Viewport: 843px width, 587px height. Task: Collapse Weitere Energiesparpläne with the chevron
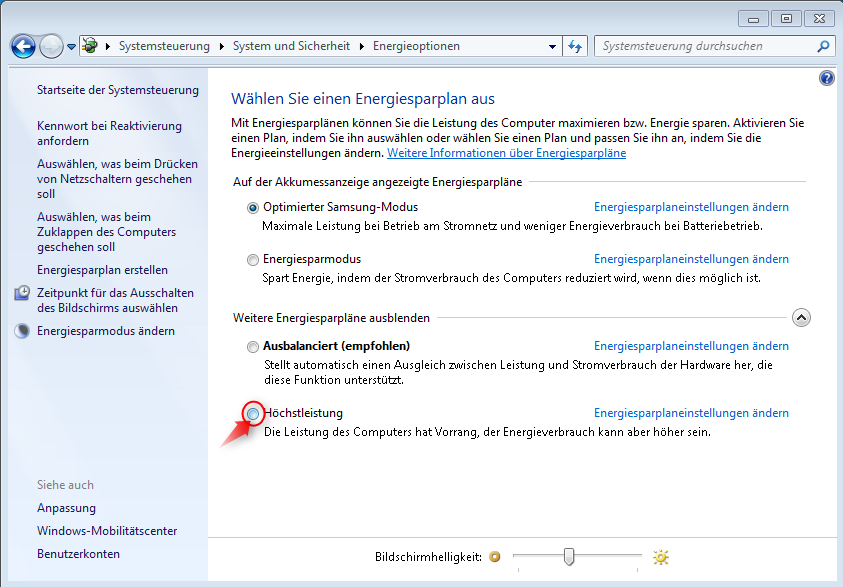[801, 317]
